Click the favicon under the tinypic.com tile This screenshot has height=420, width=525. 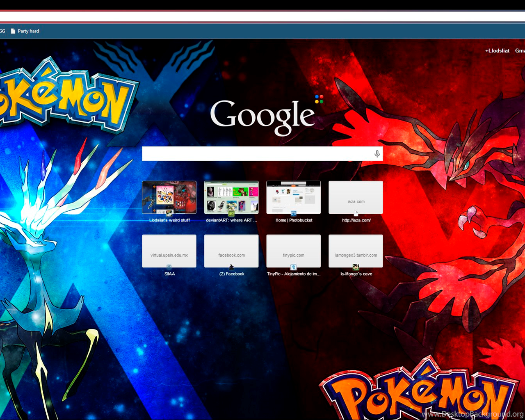[294, 267]
